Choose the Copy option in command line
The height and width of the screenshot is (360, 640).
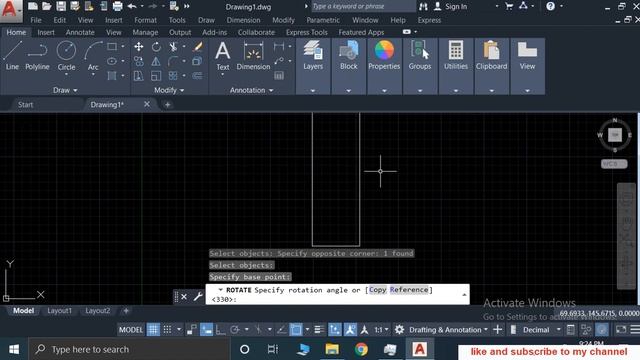(x=378, y=290)
